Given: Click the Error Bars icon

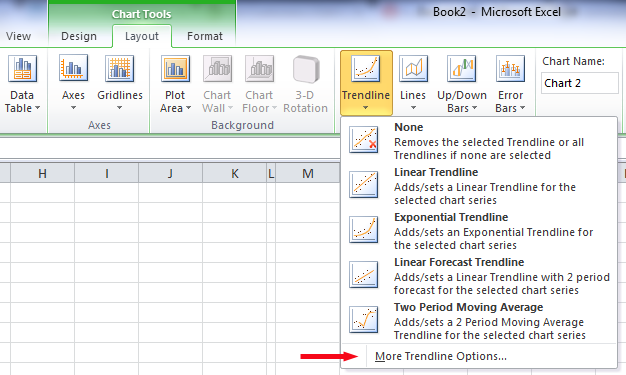Looking at the screenshot, I should coord(510,69).
